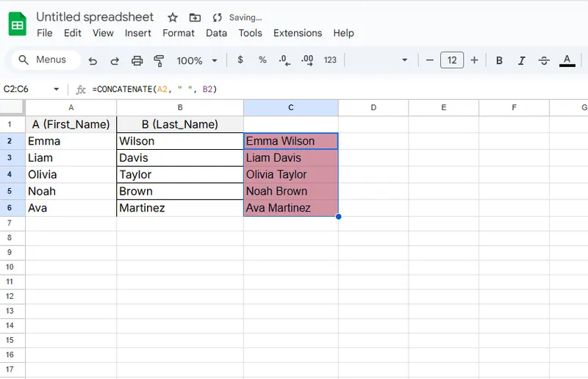Open the Google Sheets home icon
588x379 pixels.
(18, 25)
